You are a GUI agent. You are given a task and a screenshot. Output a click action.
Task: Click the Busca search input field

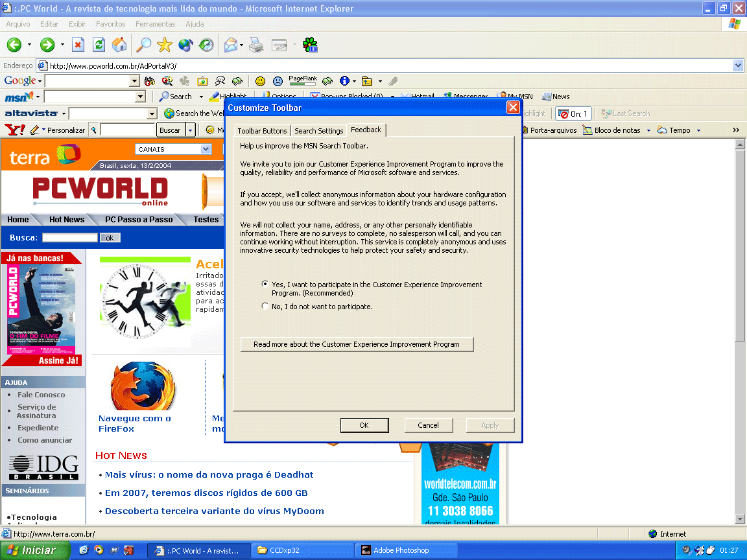(69, 237)
